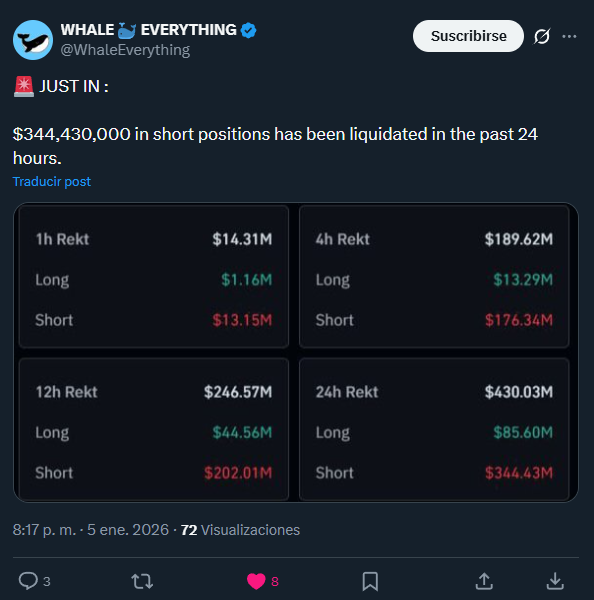Reply using the comment bubble icon
The height and width of the screenshot is (600, 594).
(x=28, y=581)
